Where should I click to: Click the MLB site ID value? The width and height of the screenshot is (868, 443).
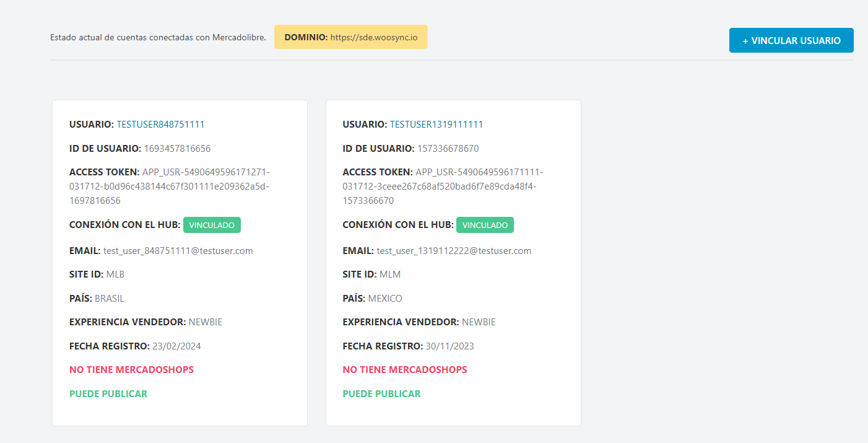115,274
